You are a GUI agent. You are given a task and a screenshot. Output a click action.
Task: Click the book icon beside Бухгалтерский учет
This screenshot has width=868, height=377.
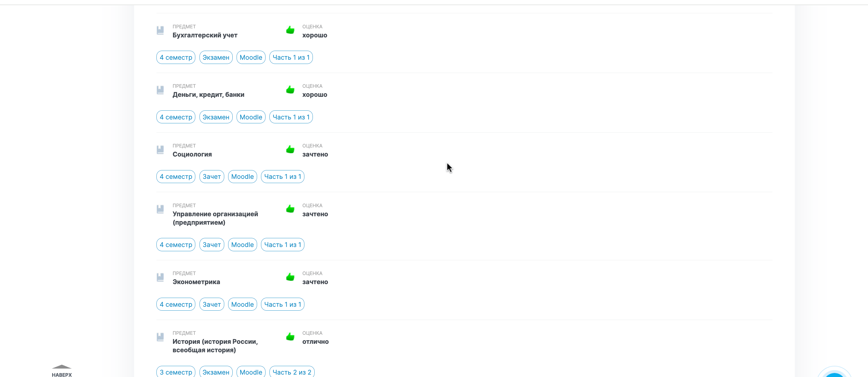point(160,31)
